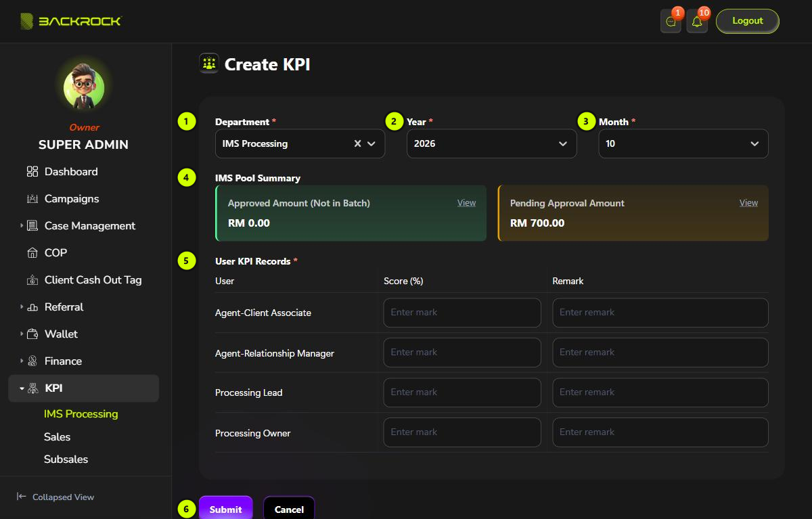Click the KPI icon in sidebar
The width and height of the screenshot is (812, 519).
(32, 388)
